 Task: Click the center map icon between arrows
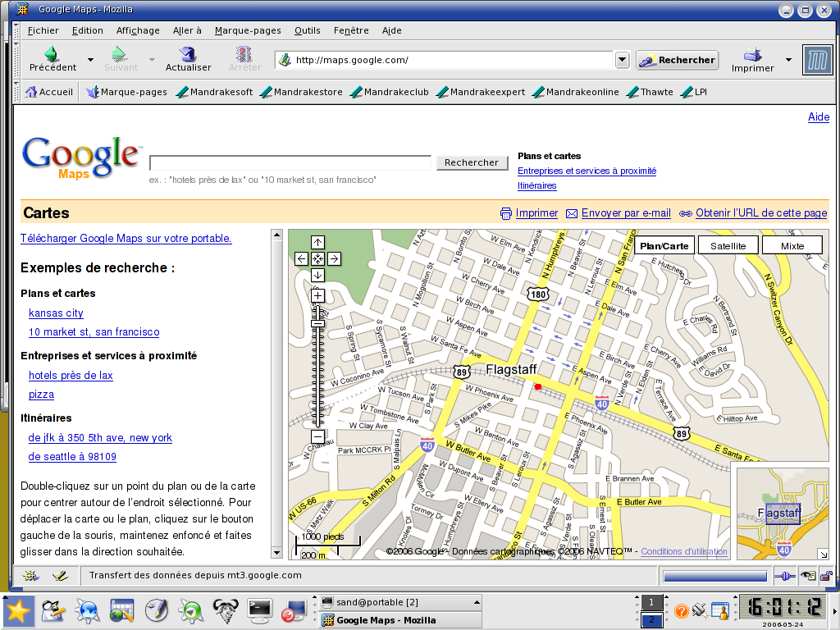pyautogui.click(x=317, y=258)
